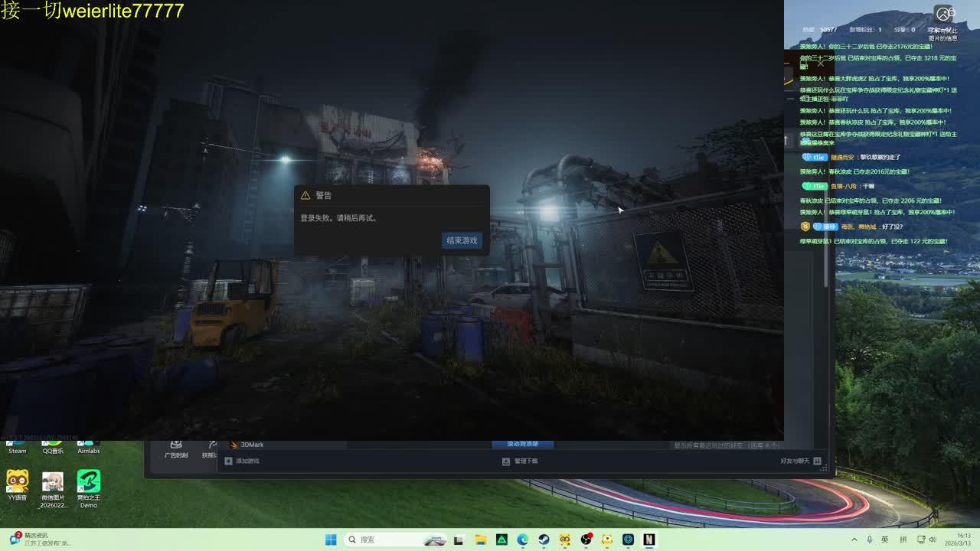Viewport: 980px width, 551px height.
Task: Expand the hidden system tray icons chevron
Action: tap(854, 540)
